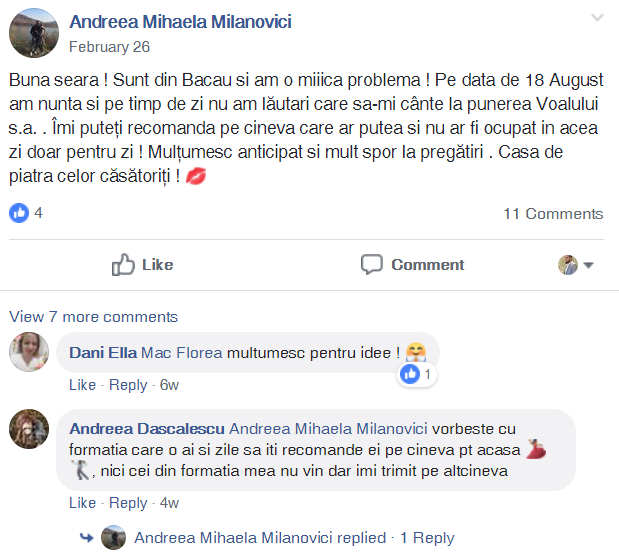
Task: Click the Comment speech bubble icon
Action: pyautogui.click(x=372, y=265)
